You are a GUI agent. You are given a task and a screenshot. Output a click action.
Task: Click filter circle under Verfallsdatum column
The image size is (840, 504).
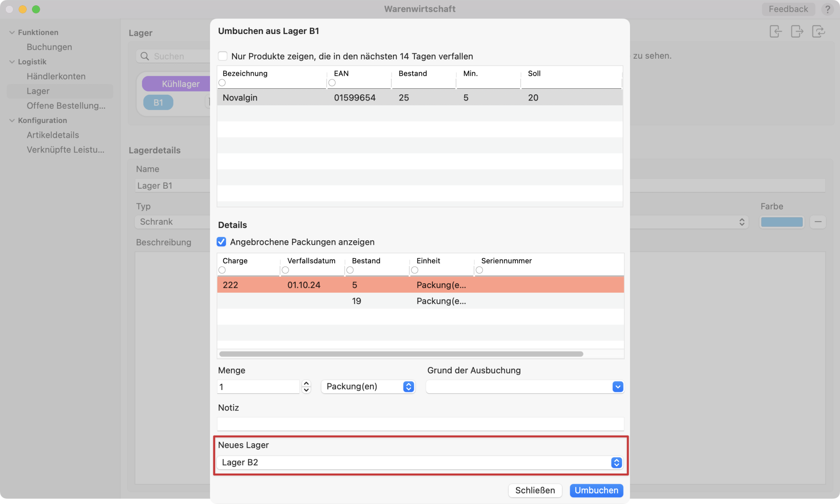[x=285, y=270]
